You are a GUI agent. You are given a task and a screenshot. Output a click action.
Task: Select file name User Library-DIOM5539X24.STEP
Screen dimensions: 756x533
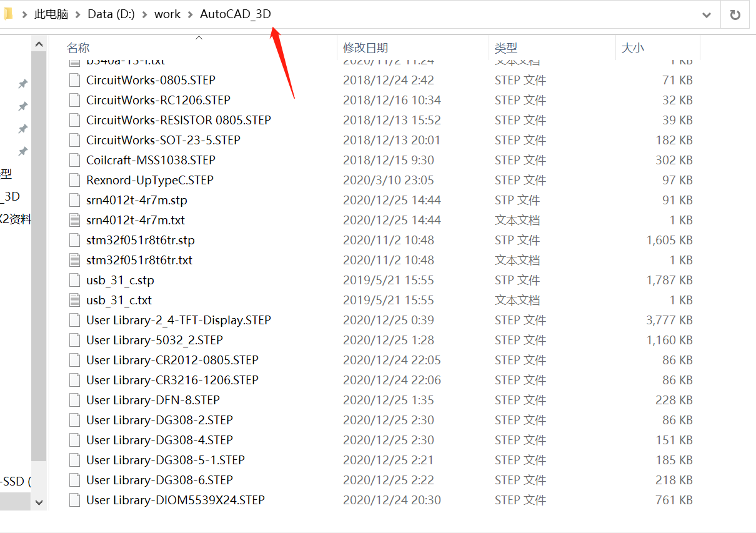(176, 500)
